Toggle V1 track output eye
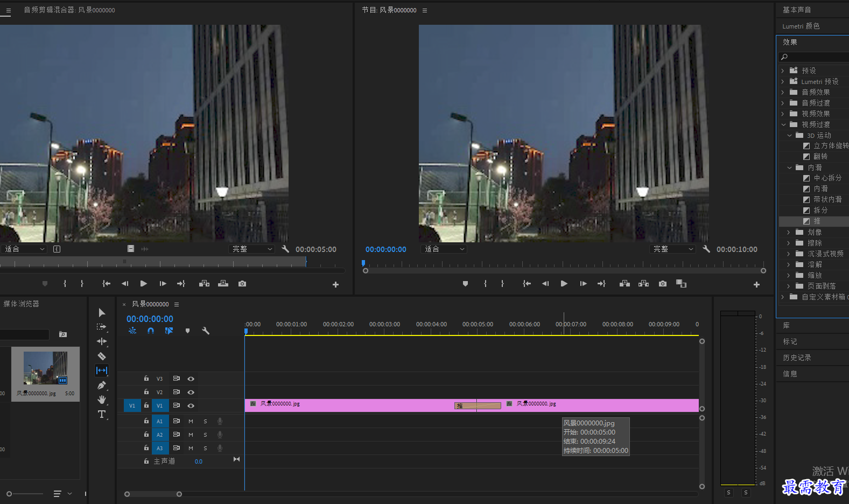 tap(191, 406)
